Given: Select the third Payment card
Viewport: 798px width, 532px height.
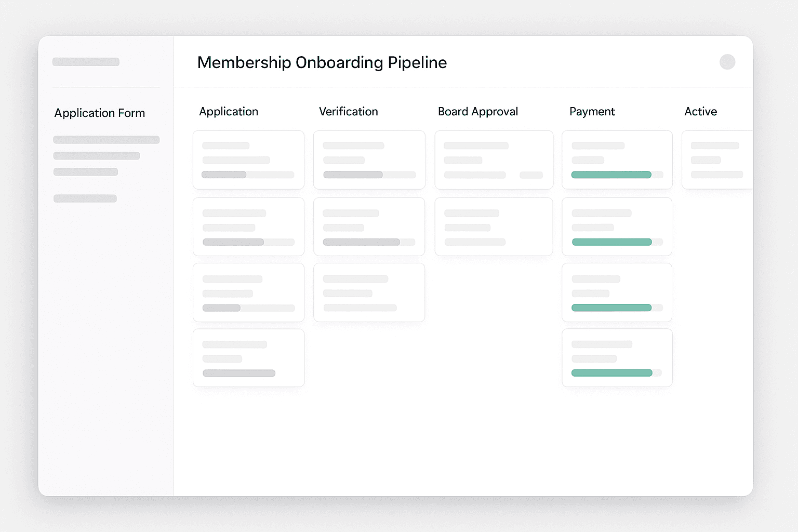Looking at the screenshot, I should point(617,292).
